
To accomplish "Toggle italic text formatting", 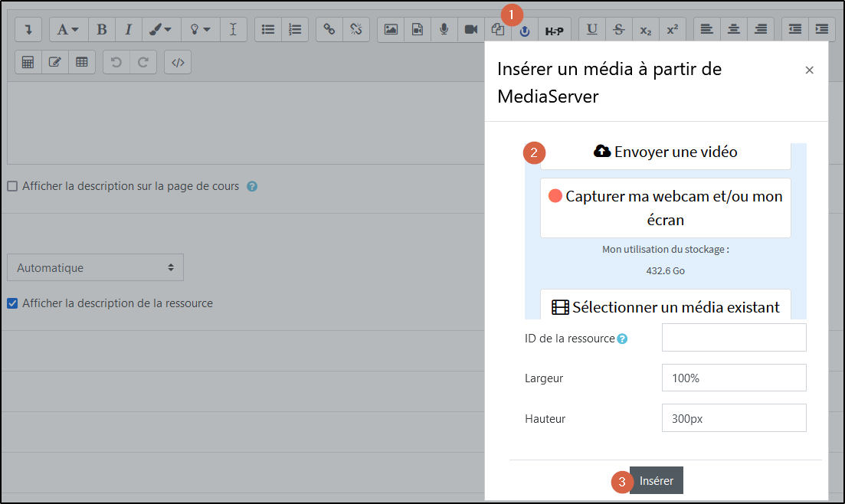I will [129, 29].
